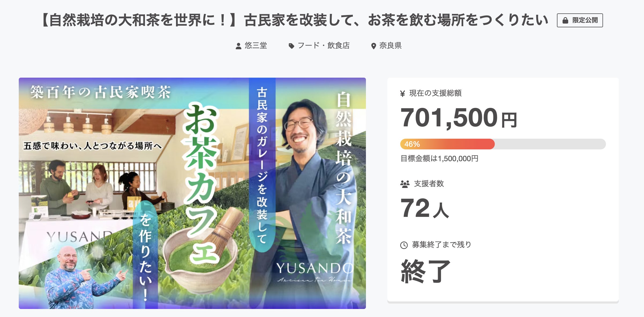
Task: Click the 限定公開 badge
Action: tap(580, 20)
